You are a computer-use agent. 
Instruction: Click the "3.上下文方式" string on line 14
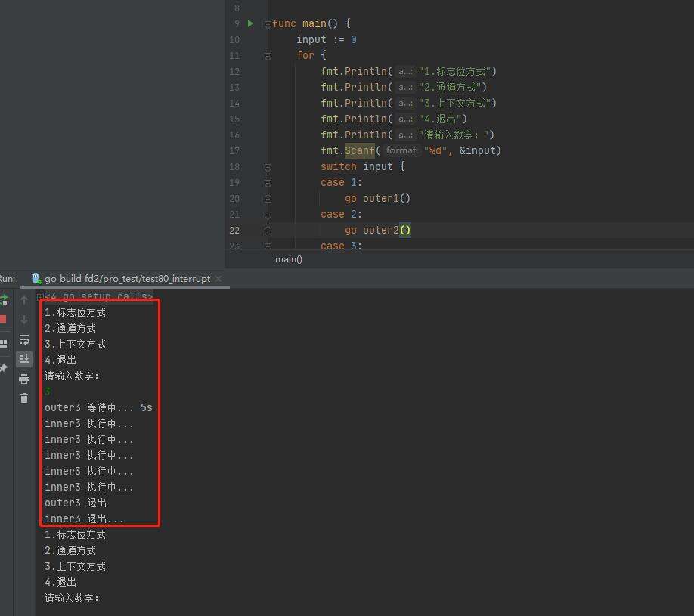point(454,103)
